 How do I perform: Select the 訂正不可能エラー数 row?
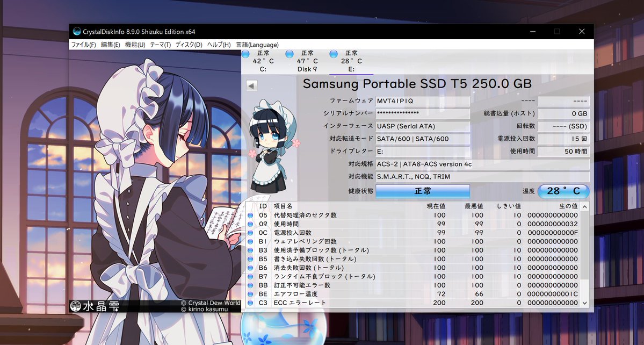point(413,285)
